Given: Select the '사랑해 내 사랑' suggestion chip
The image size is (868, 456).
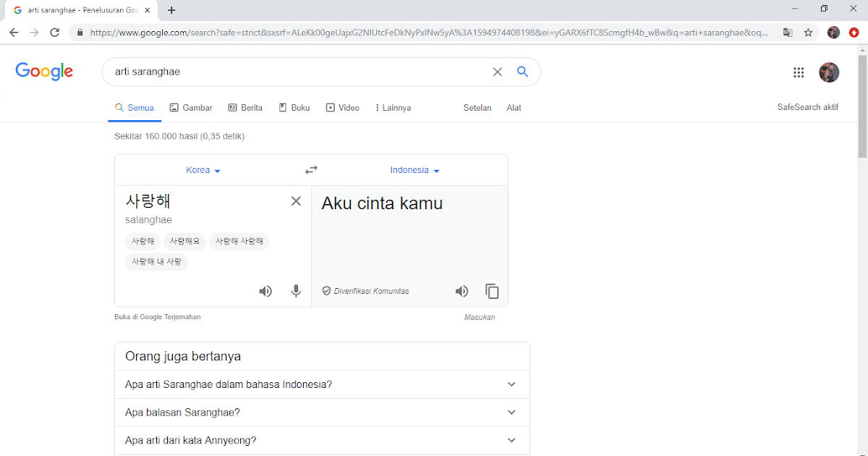Looking at the screenshot, I should (157, 262).
